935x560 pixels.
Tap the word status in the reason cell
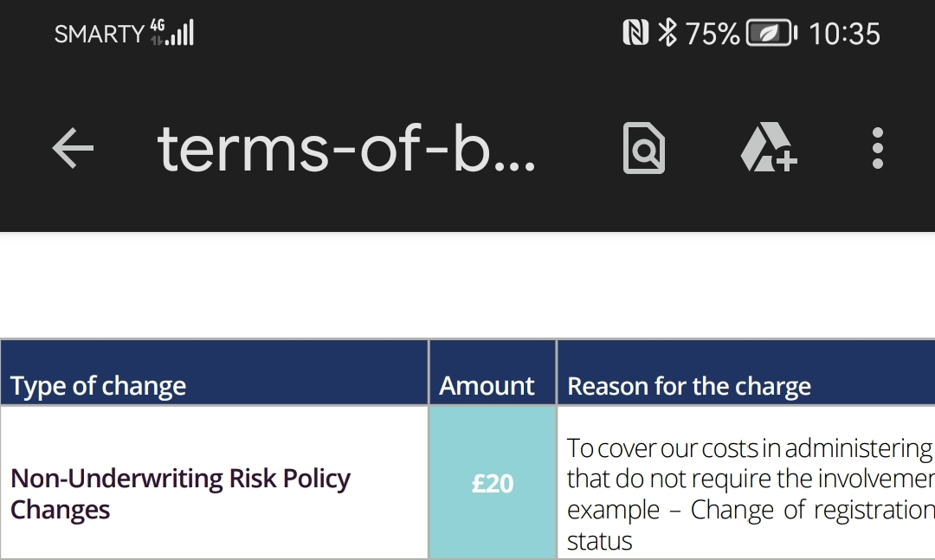click(599, 541)
